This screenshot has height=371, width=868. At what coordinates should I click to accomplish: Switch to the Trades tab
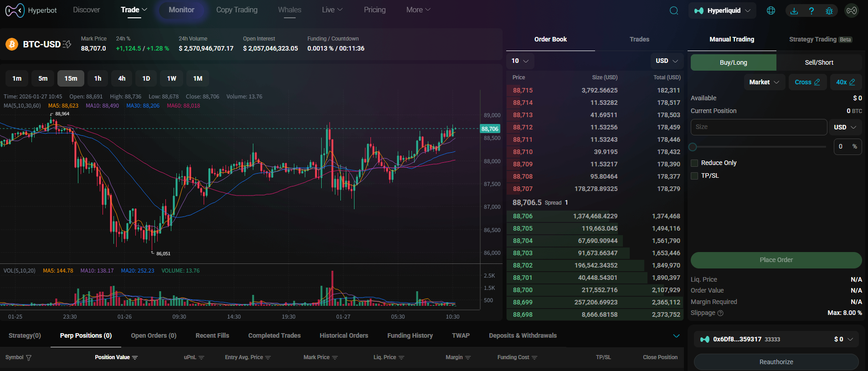tap(639, 39)
